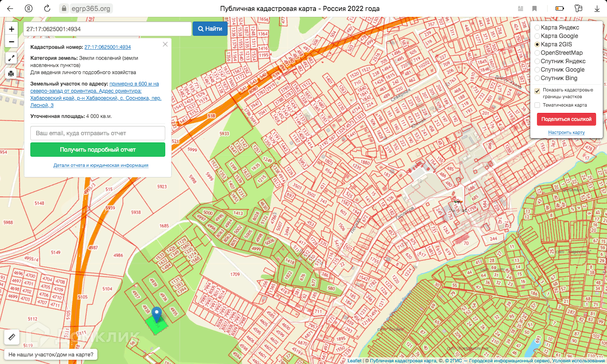Screen dimensions: 607x364
Task: Toggle fullscreen map view icon
Action: (x=11, y=58)
